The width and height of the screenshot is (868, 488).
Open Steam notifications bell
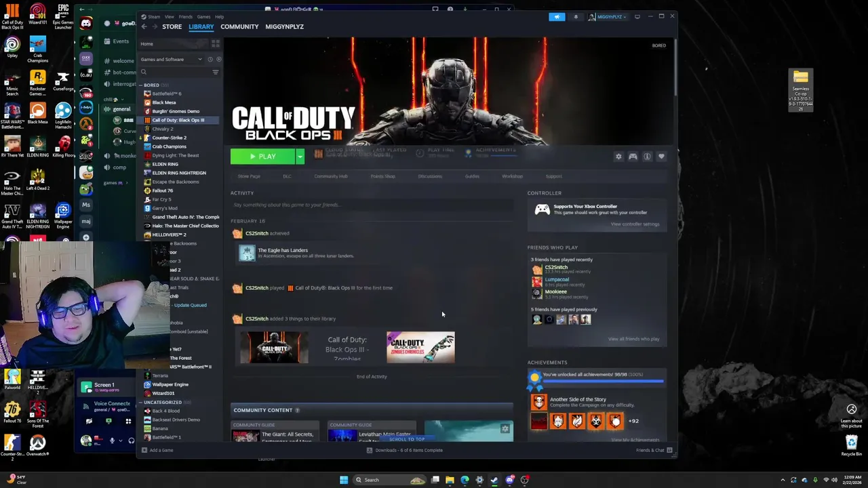[576, 16]
